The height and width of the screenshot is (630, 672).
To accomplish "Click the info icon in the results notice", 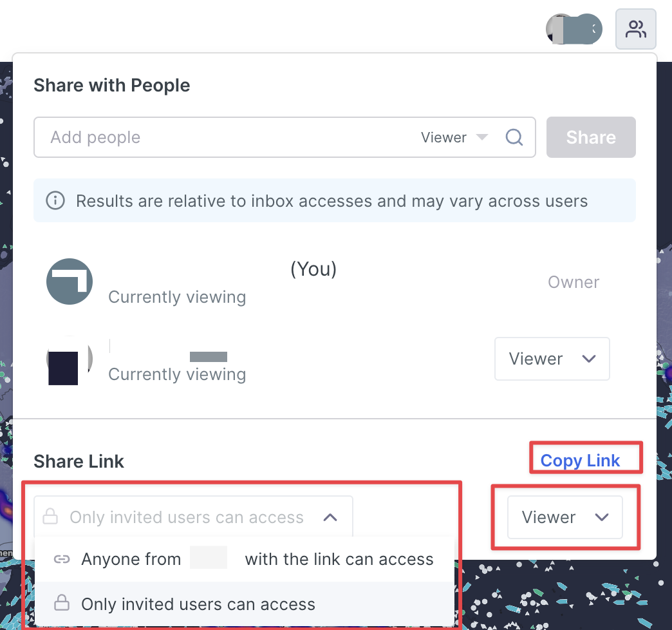I will [x=55, y=201].
